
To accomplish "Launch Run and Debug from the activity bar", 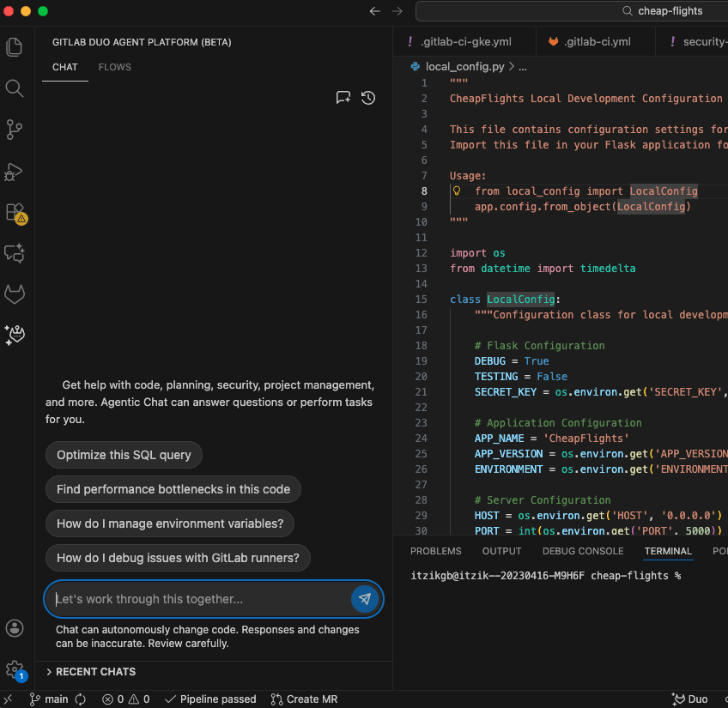I will point(14,172).
